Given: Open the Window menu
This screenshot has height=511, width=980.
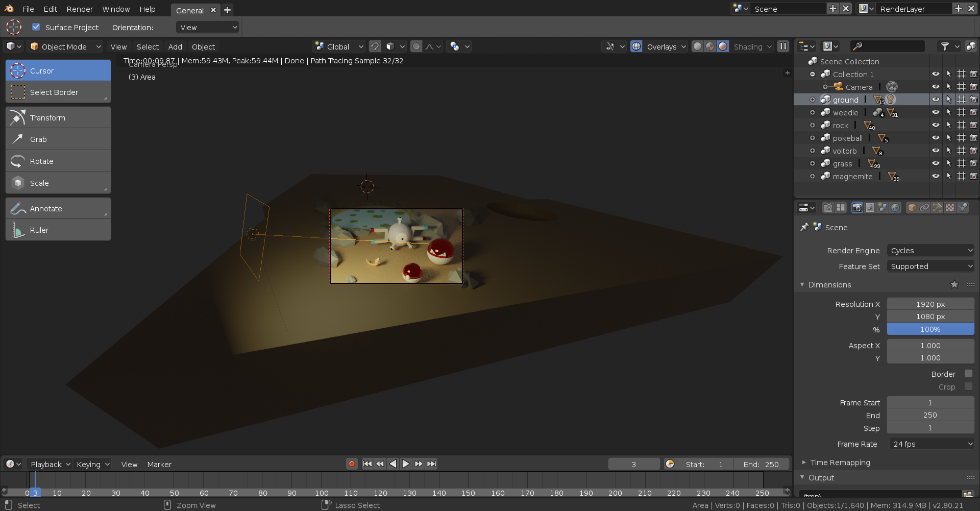Looking at the screenshot, I should click(116, 9).
